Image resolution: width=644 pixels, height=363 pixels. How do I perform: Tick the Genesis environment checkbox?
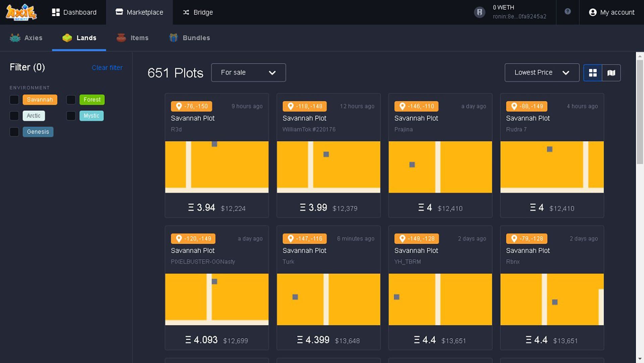[14, 132]
